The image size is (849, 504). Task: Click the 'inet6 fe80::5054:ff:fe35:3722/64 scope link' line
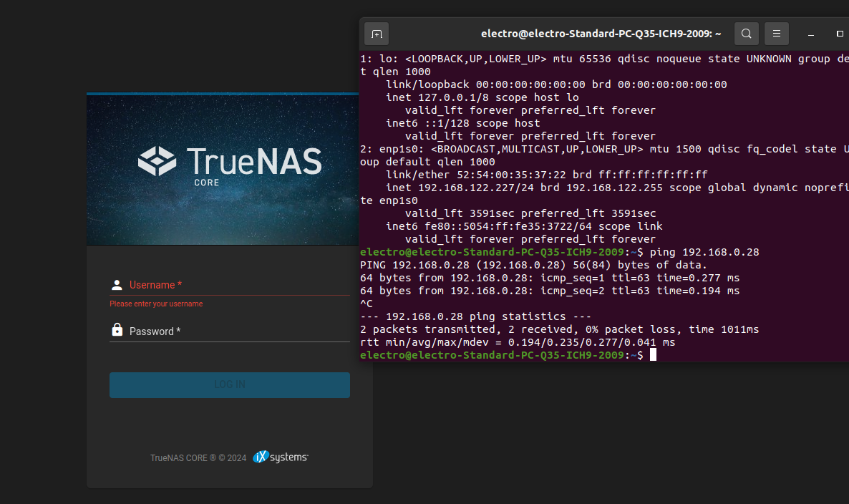click(x=523, y=226)
